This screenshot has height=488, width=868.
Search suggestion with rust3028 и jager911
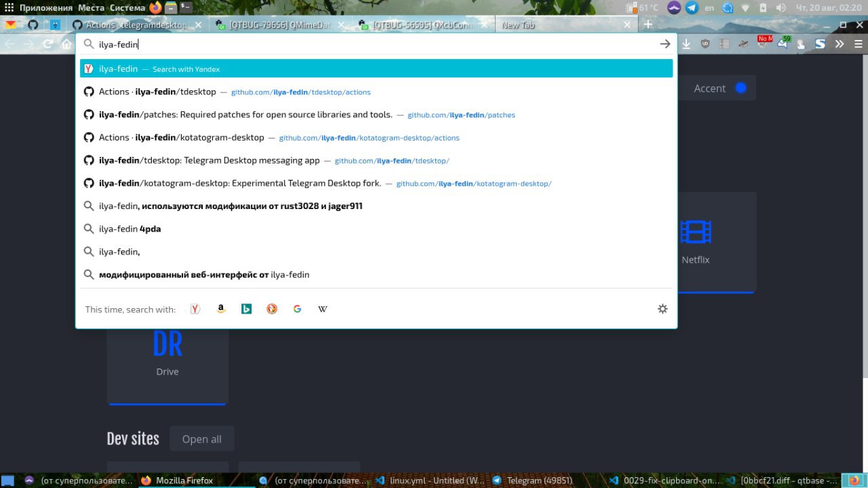click(376, 206)
